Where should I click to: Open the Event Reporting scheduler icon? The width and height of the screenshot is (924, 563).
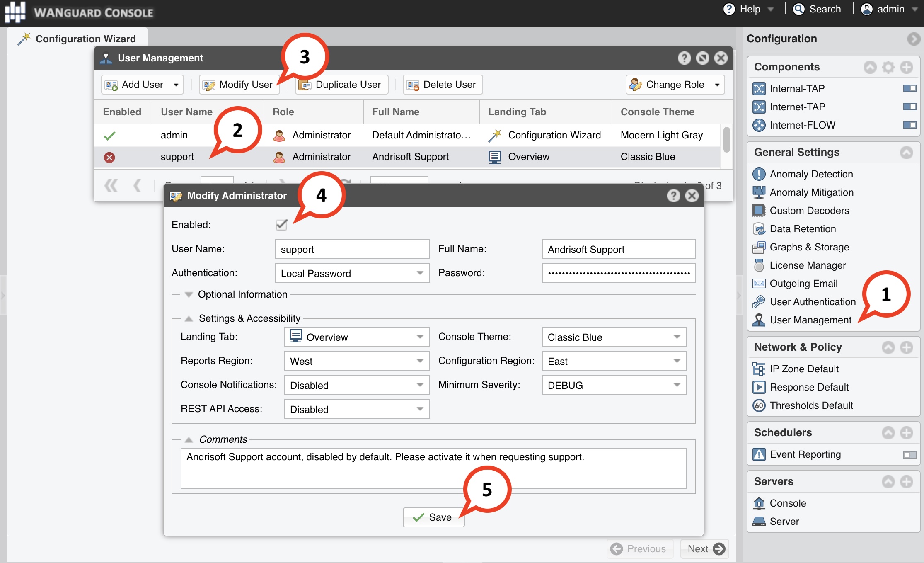pos(759,454)
